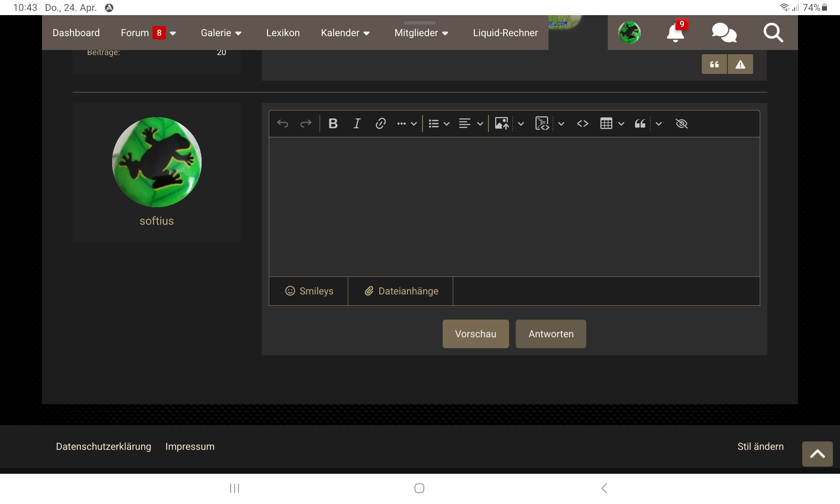Image resolution: width=840 pixels, height=504 pixels.
Task: Toggle spoiler with crossed-eye icon
Action: [681, 123]
